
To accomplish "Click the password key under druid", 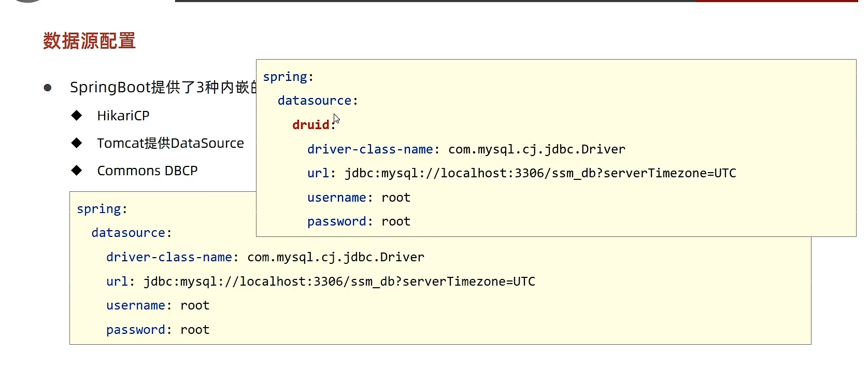I will pyautogui.click(x=337, y=221).
